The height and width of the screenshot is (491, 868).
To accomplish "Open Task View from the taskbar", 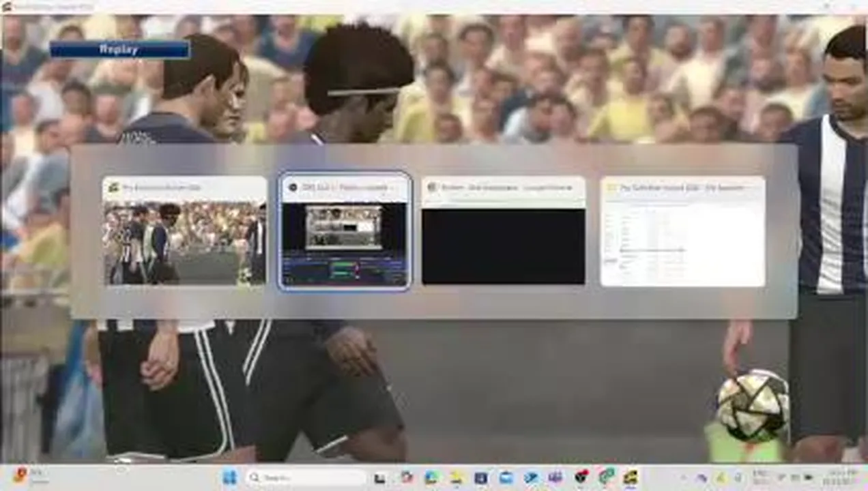I will click(380, 478).
